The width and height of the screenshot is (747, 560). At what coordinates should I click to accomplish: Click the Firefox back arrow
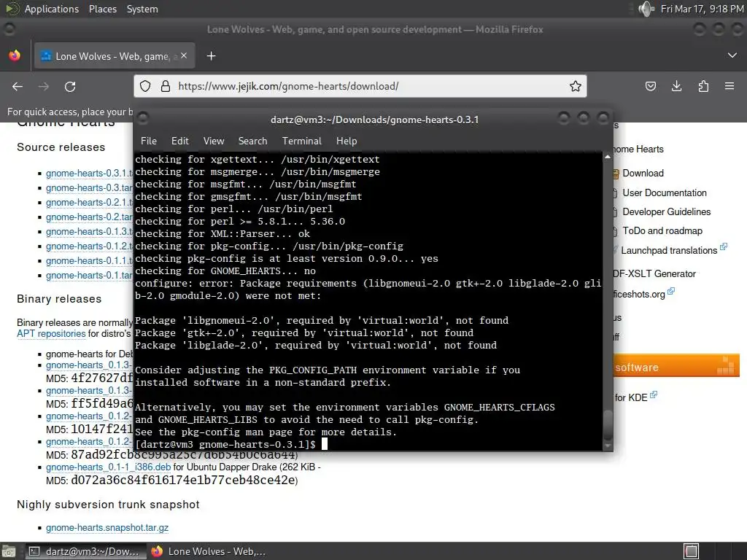[18, 86]
